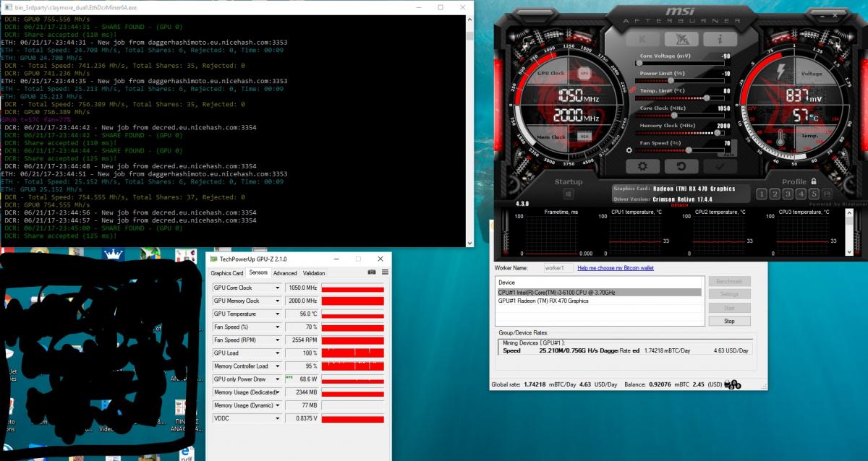Open the Kombustor K button in Afterburner
This screenshot has height=461, width=868.
644,39
